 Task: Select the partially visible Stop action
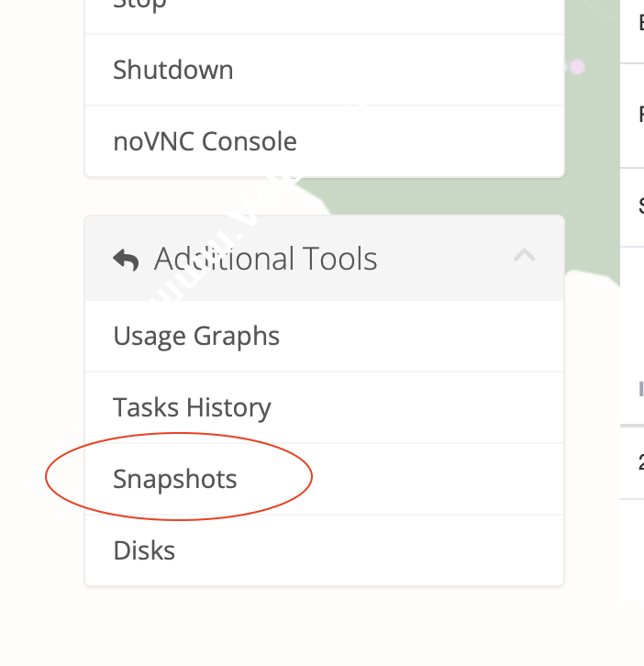138,7
